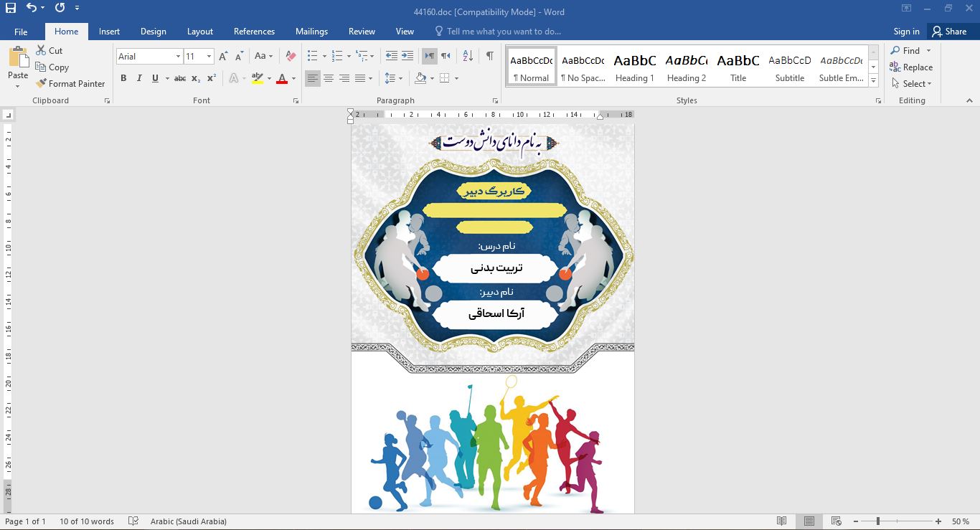980x530 pixels.
Task: Click the 50% zoom level indicator
Action: (x=961, y=521)
